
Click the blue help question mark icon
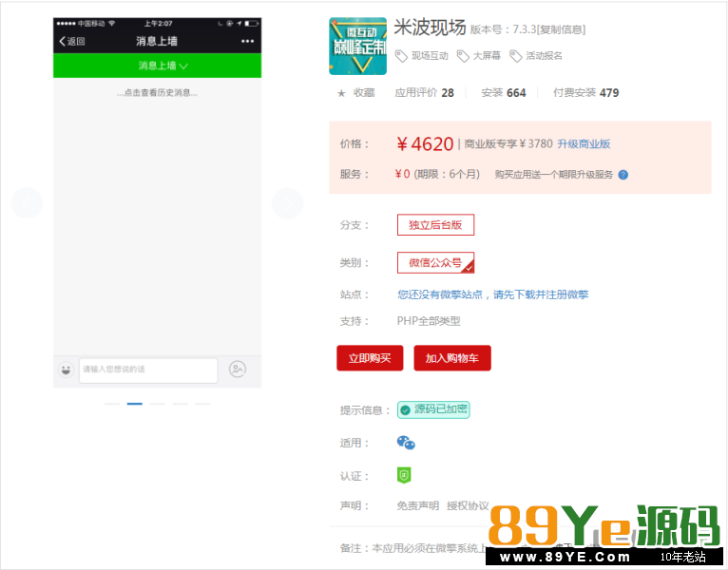tap(623, 175)
